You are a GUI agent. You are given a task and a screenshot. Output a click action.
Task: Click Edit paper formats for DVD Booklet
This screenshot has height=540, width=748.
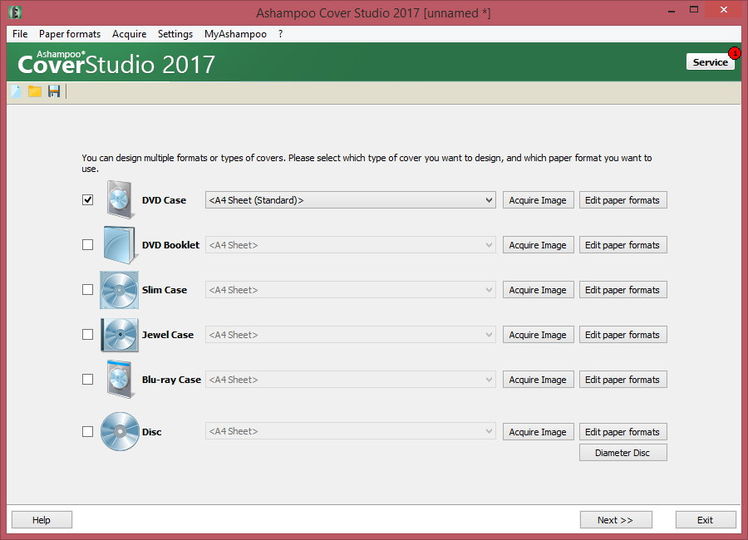coord(623,245)
